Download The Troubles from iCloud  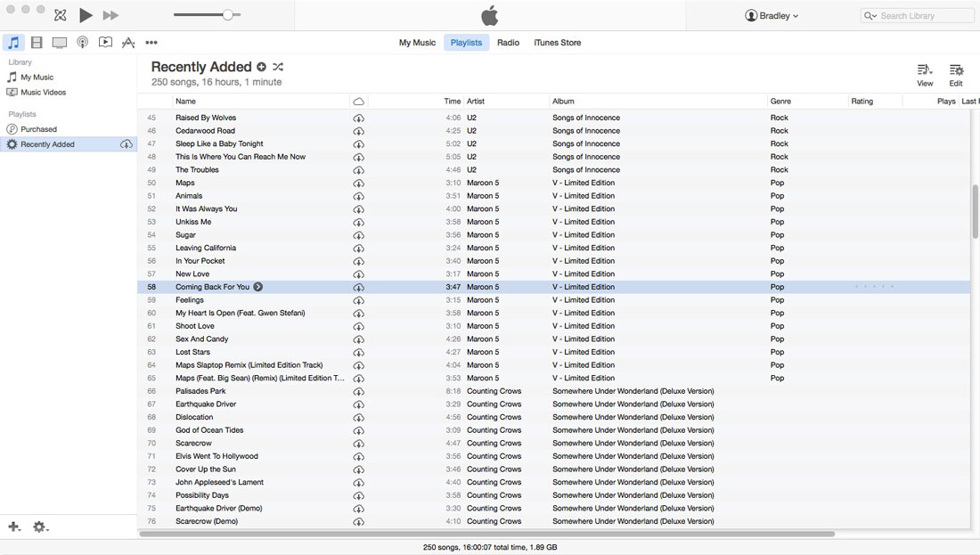[x=359, y=170]
